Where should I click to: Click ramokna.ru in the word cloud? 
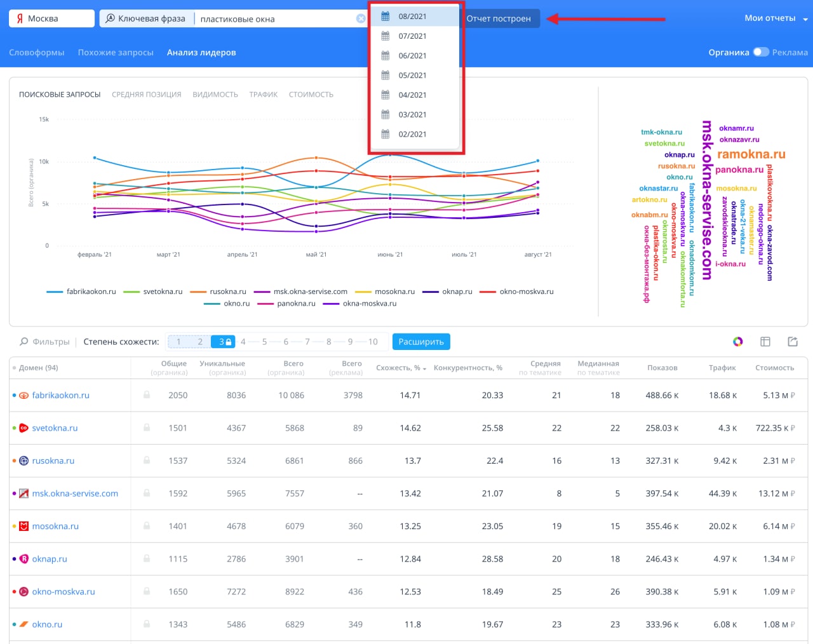[751, 154]
